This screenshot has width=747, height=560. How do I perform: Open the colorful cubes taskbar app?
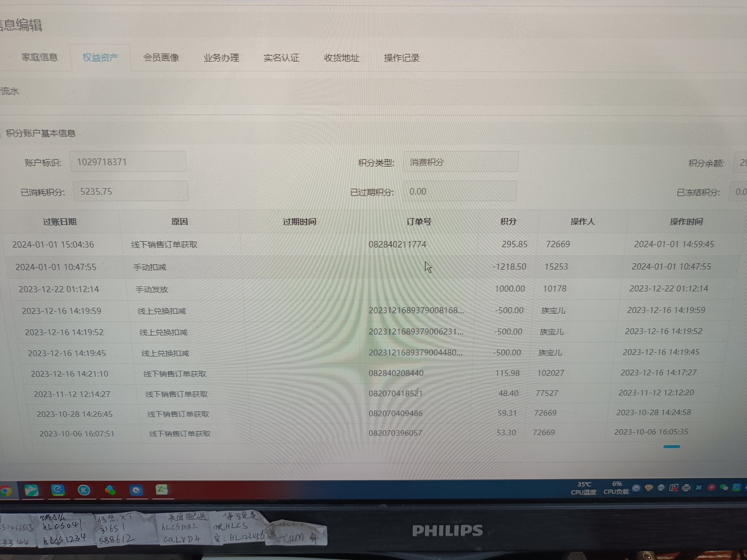coord(110,490)
